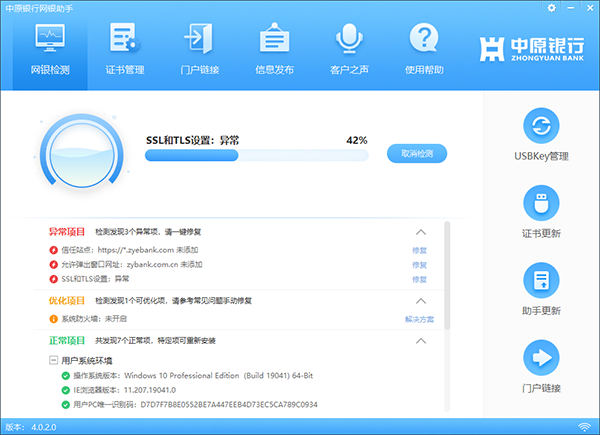Click the 助手更新 document icon
Viewport: 600px width, 435px height.
[541, 280]
